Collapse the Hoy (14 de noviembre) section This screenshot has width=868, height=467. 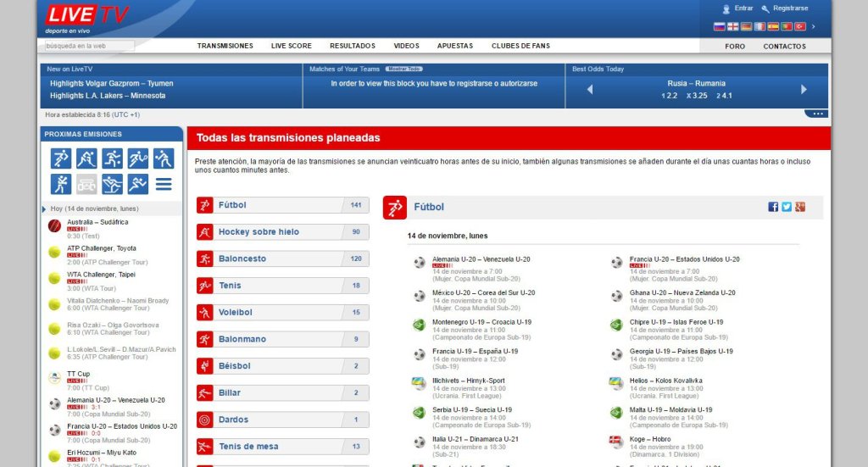tap(44, 208)
